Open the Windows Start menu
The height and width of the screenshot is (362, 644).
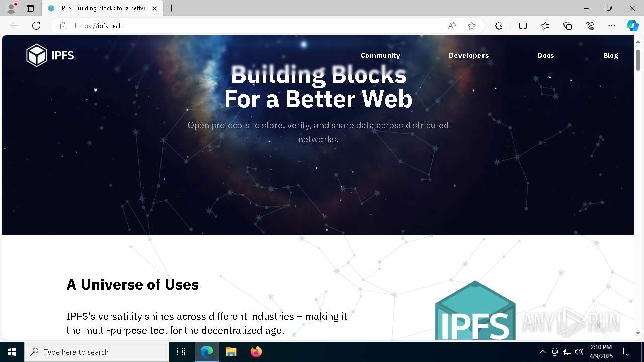tap(12, 352)
